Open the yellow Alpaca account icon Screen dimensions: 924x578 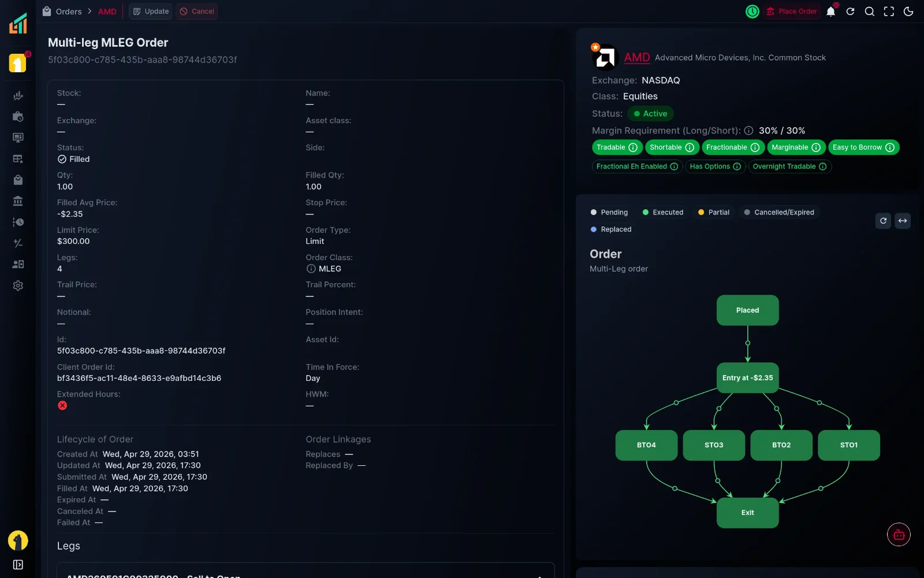coord(18,63)
